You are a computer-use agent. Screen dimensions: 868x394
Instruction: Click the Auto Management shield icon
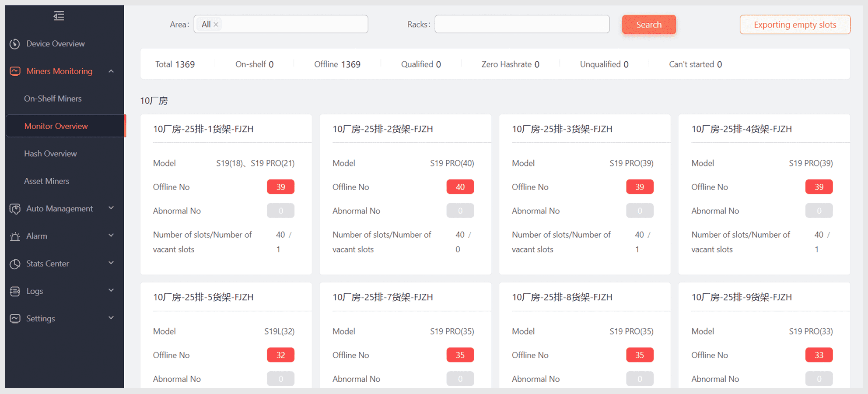click(15, 209)
